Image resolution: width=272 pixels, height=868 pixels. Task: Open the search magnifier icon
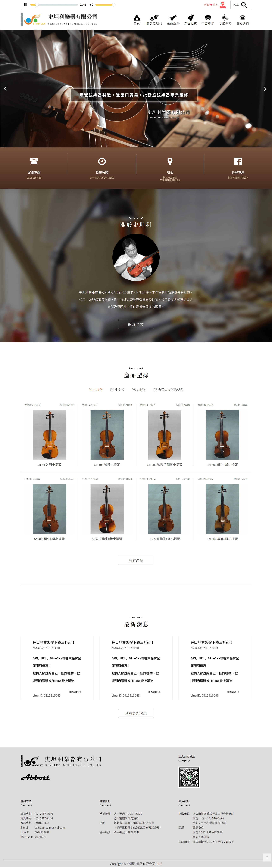(244, 5)
